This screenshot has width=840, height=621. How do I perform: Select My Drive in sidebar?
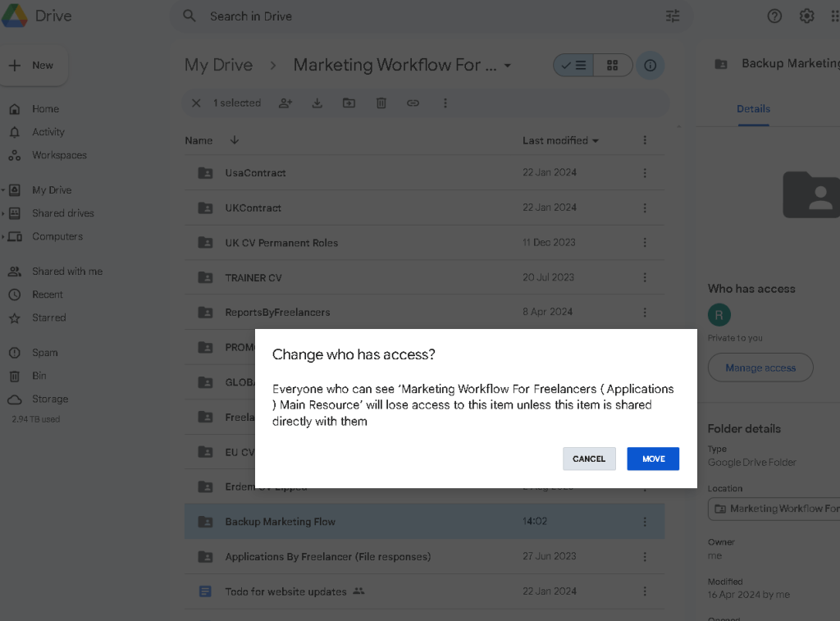[52, 189]
